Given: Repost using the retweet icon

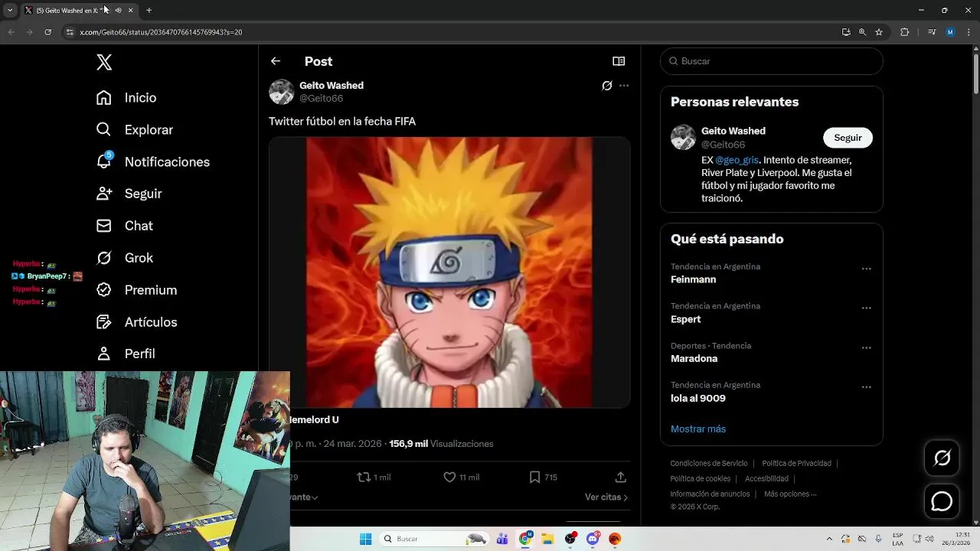Looking at the screenshot, I should [364, 477].
